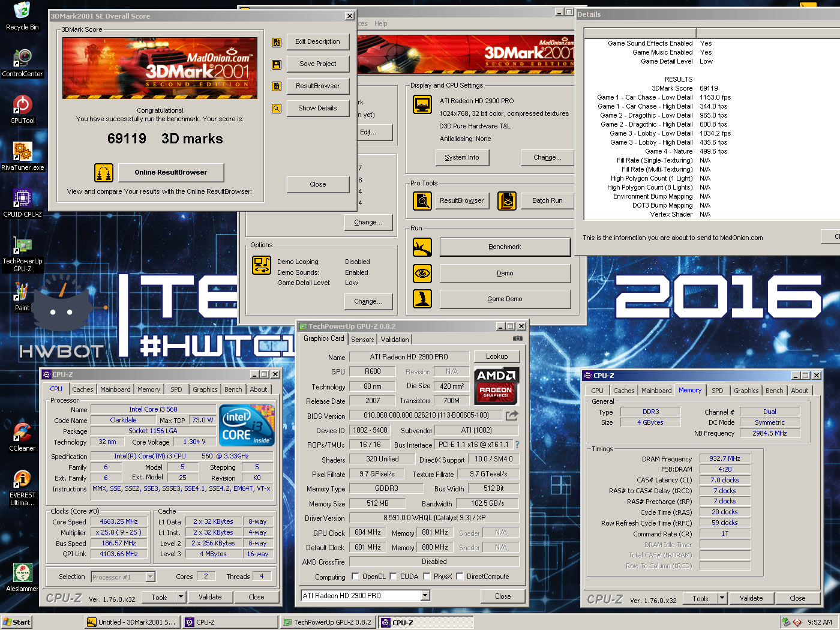This screenshot has width=840, height=630.
Task: Click the Batch Run icon in Pro Tools
Action: coord(507,201)
